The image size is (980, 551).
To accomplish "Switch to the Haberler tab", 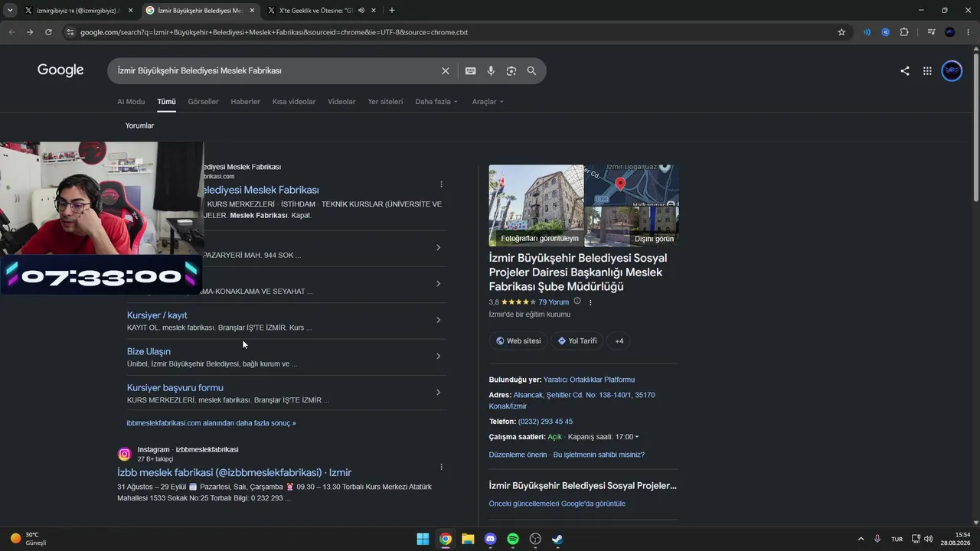I will (x=246, y=102).
